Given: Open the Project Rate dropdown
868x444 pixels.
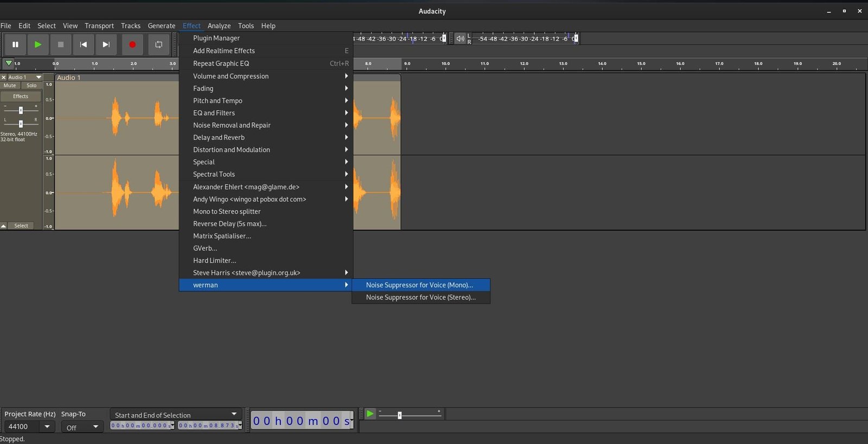Looking at the screenshot, I should click(x=47, y=427).
